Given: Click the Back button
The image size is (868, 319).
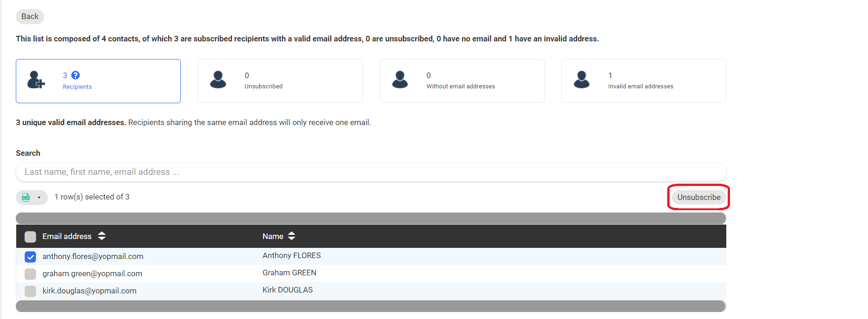Looking at the screenshot, I should coord(30,17).
